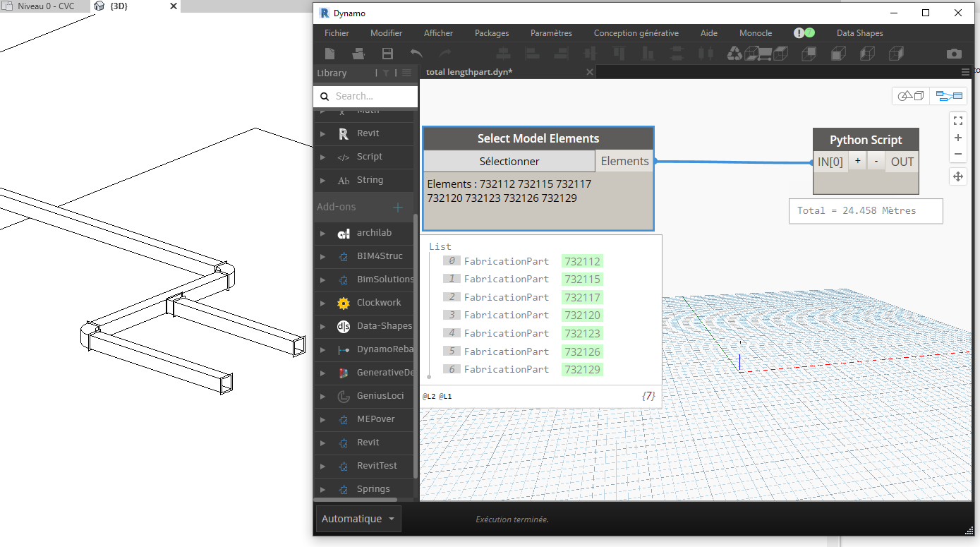This screenshot has height=547, width=980.
Task: Click the Data-Shapes package icon
Action: [x=344, y=326]
